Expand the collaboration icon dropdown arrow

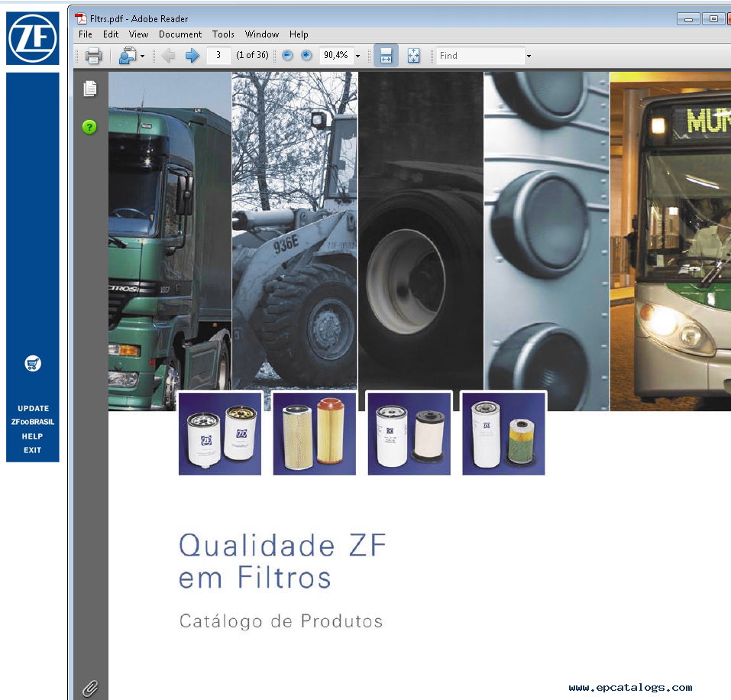142,56
